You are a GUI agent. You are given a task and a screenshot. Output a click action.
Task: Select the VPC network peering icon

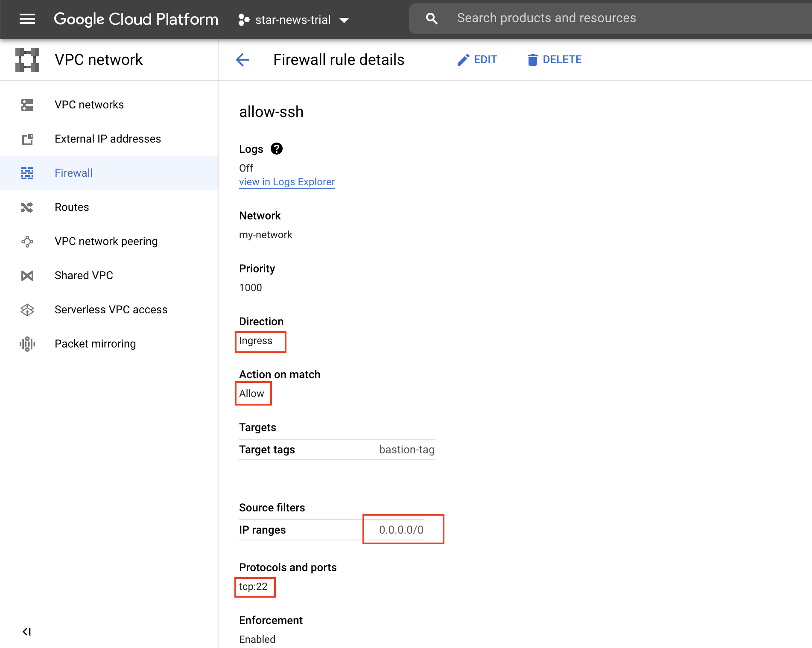27,241
